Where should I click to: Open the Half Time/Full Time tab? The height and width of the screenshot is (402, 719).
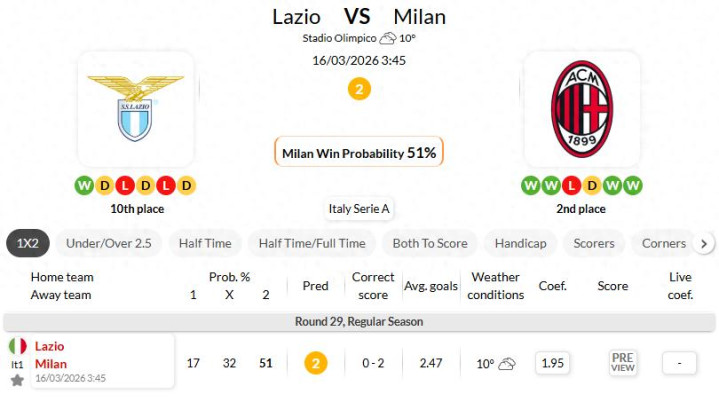pyautogui.click(x=312, y=243)
